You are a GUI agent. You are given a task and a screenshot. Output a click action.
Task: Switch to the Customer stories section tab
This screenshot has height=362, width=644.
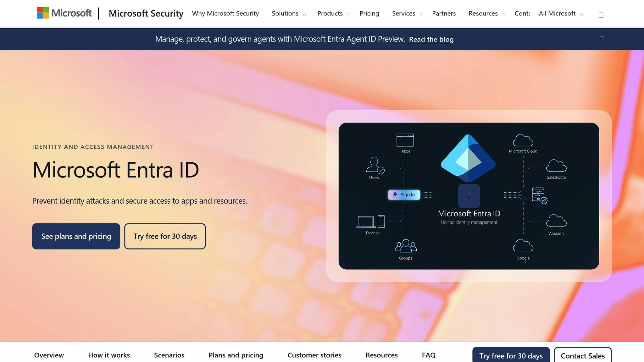[x=314, y=355]
